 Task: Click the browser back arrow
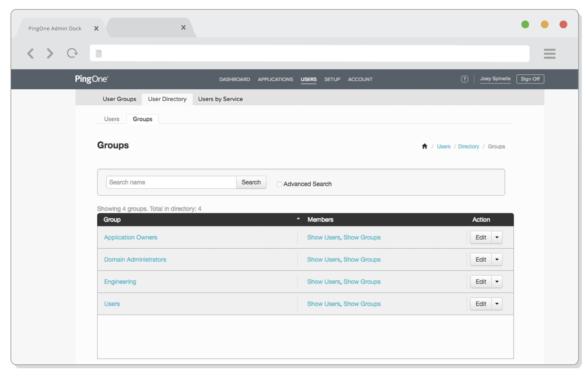tap(31, 53)
